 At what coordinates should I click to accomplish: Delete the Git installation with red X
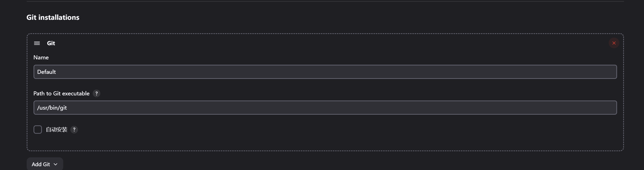[x=614, y=43]
